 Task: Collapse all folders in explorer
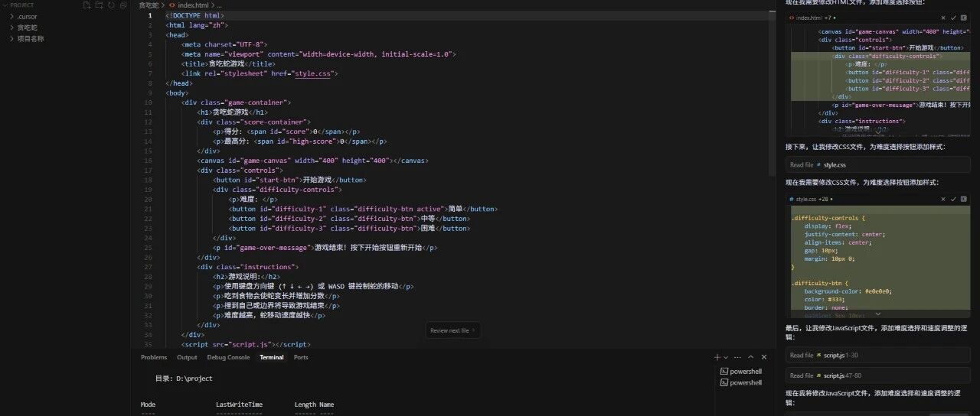[123, 5]
